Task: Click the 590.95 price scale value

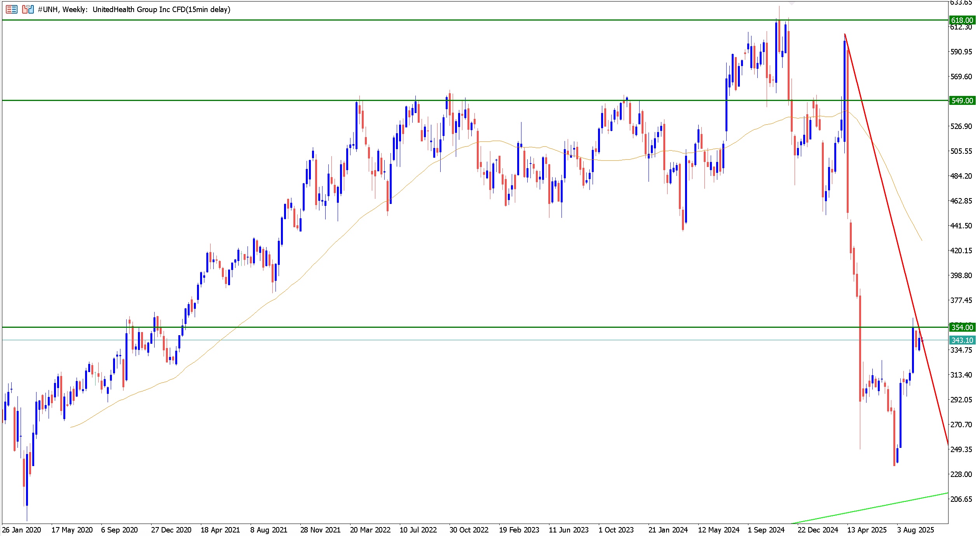Action: (961, 52)
